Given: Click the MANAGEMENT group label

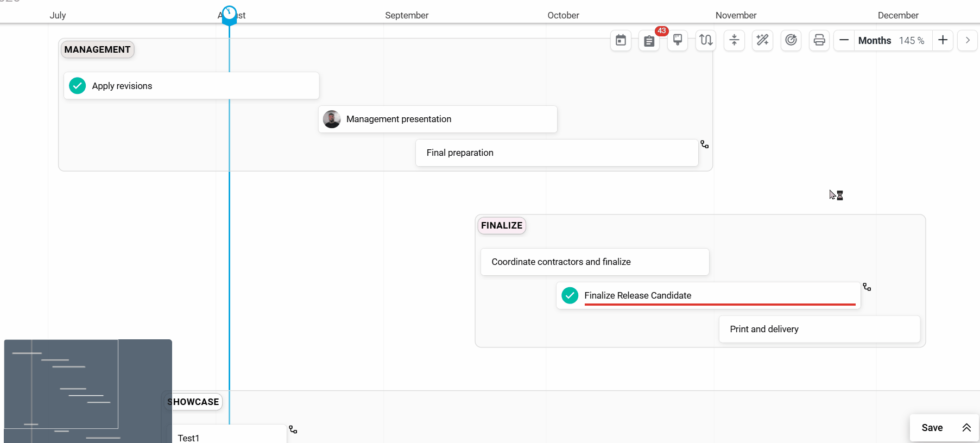Looking at the screenshot, I should (97, 49).
